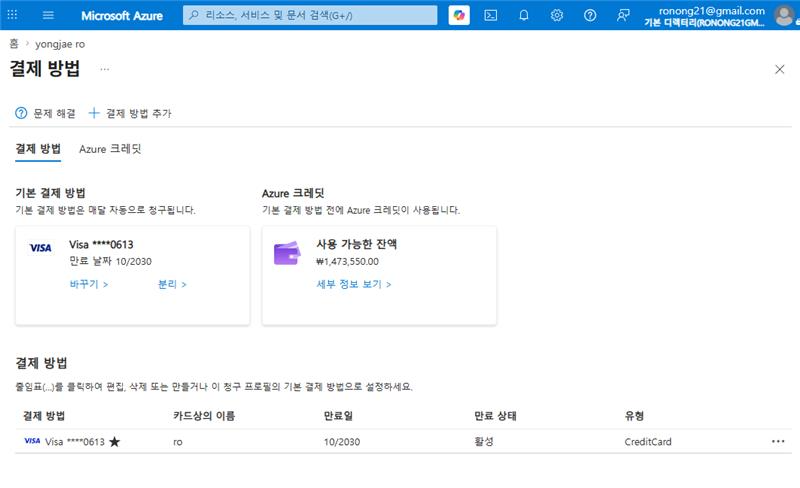Open the feedback icon

pyautogui.click(x=623, y=15)
